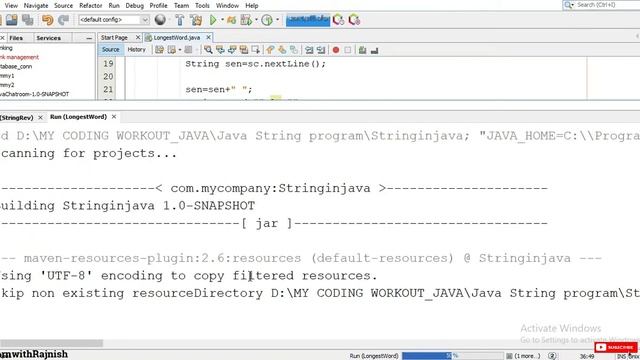Switch to the (StringRev) output tab

[17, 118]
